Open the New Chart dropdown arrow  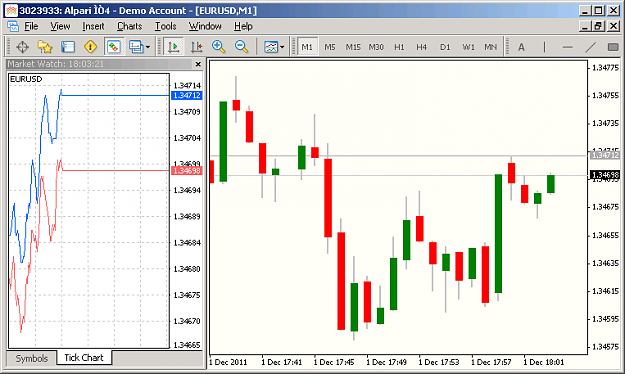click(x=148, y=47)
